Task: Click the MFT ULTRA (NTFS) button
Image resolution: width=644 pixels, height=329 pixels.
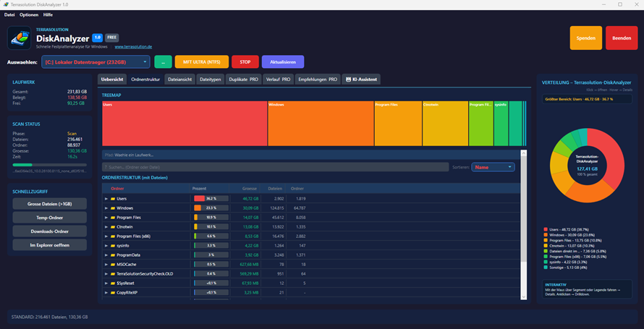Action: pos(202,62)
